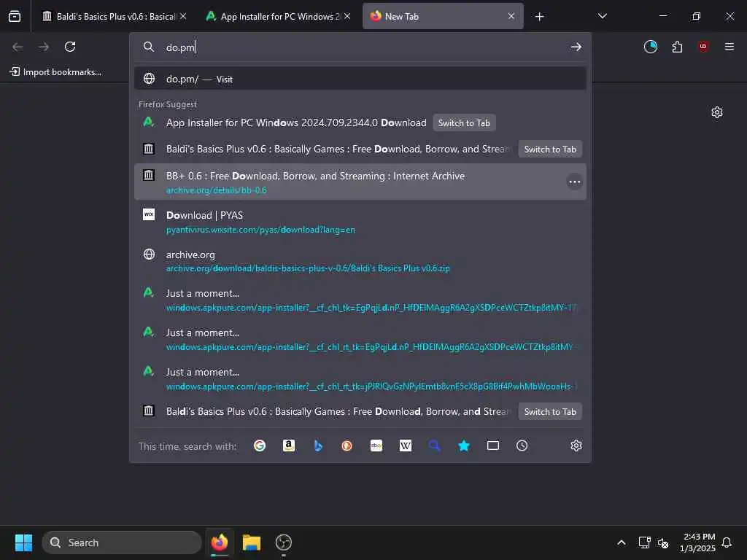Search this time with Wikipedia
The width and height of the screenshot is (747, 560).
click(x=406, y=446)
